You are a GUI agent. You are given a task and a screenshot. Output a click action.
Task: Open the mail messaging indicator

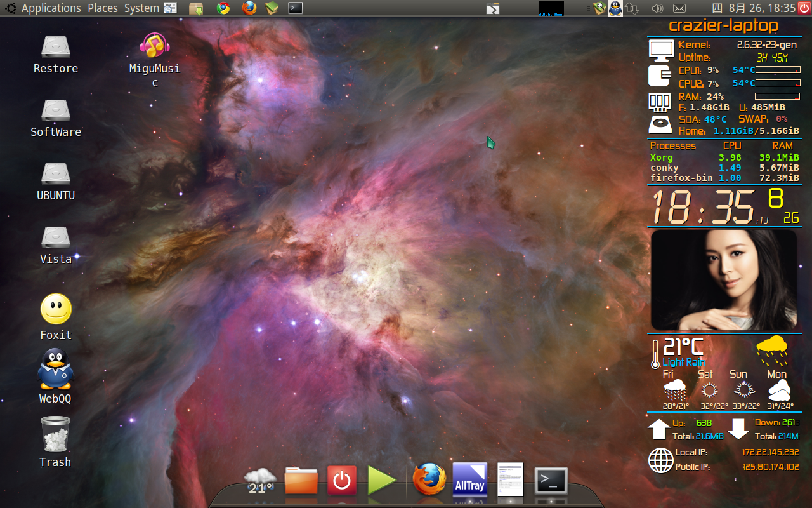click(679, 8)
